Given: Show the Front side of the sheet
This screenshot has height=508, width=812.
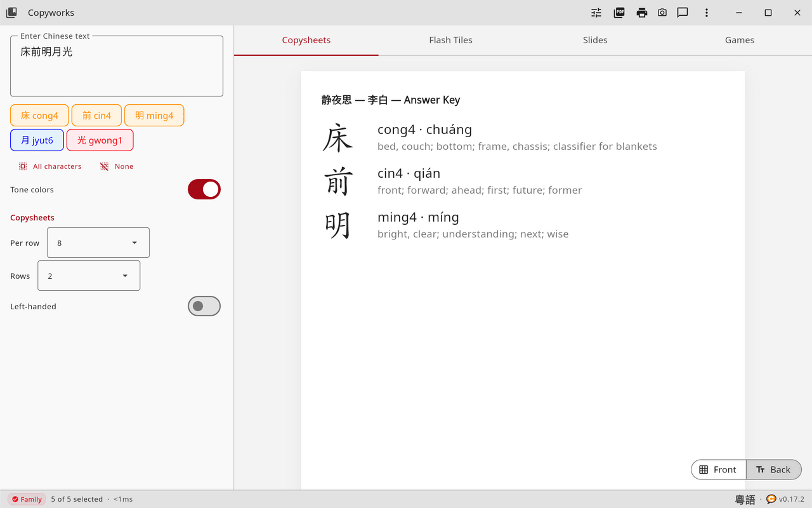Looking at the screenshot, I should click(x=718, y=470).
